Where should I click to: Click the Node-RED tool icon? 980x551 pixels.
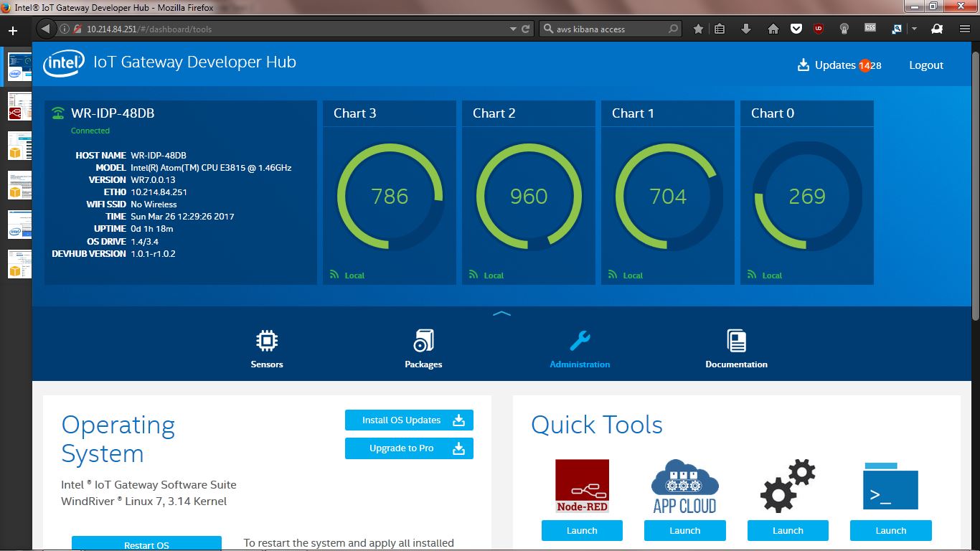582,486
